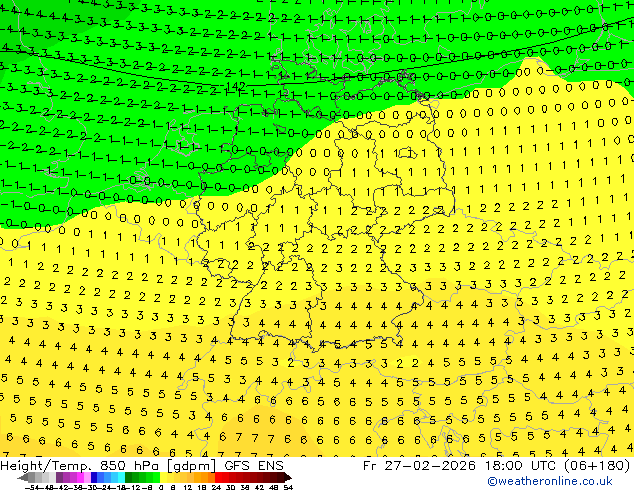Click the 142 height contour label

click(236, 86)
